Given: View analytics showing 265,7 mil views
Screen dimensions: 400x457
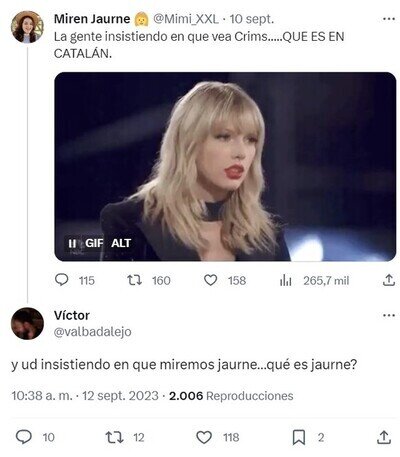Looking at the screenshot, I should tap(286, 280).
